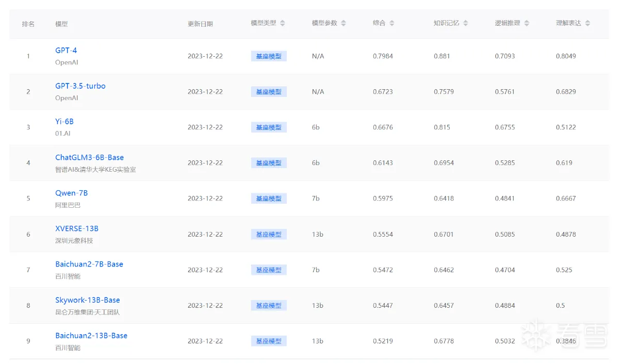The height and width of the screenshot is (364, 619).
Task: Click 基座模型 tag in GPT-4 row
Action: pyautogui.click(x=269, y=56)
